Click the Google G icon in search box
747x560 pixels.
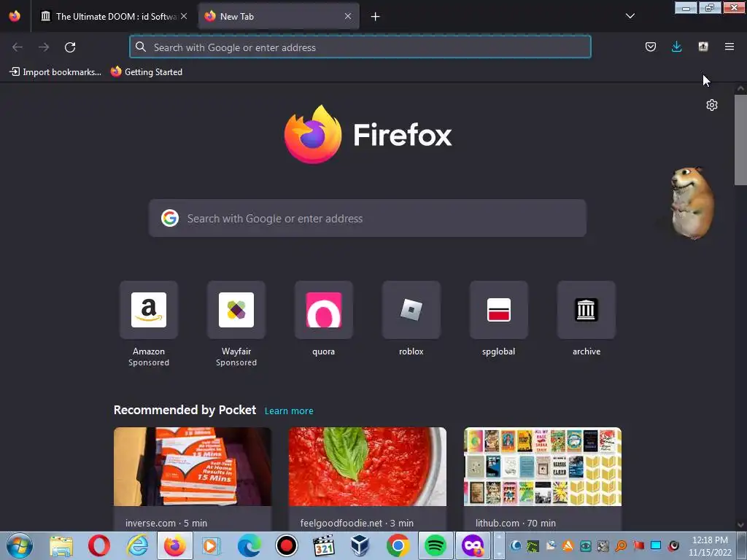tap(169, 218)
